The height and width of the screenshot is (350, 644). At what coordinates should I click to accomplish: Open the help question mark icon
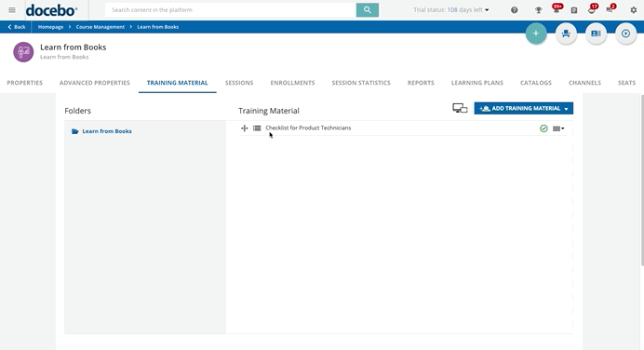tap(515, 10)
